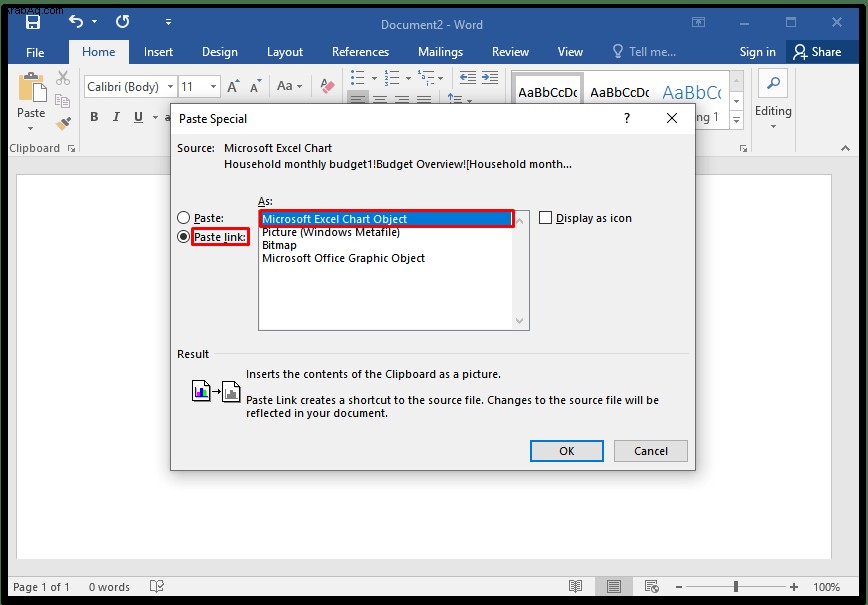Switch to Web Layout view icon

tap(652, 587)
